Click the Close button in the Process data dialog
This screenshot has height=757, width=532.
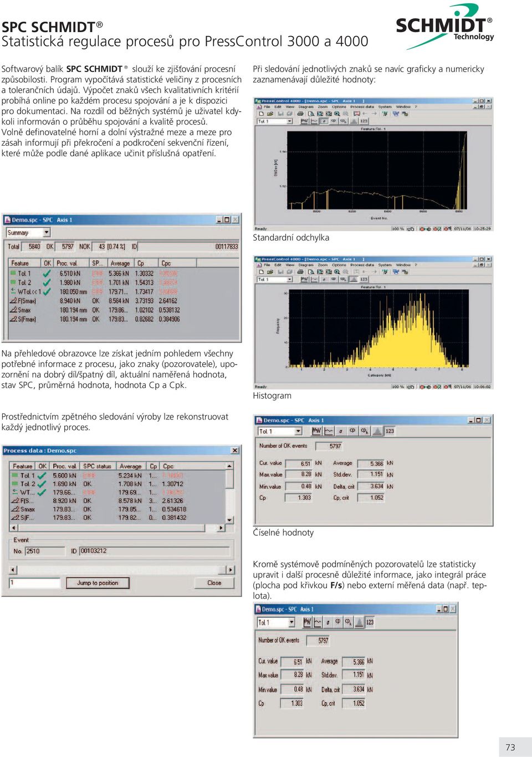point(214,583)
